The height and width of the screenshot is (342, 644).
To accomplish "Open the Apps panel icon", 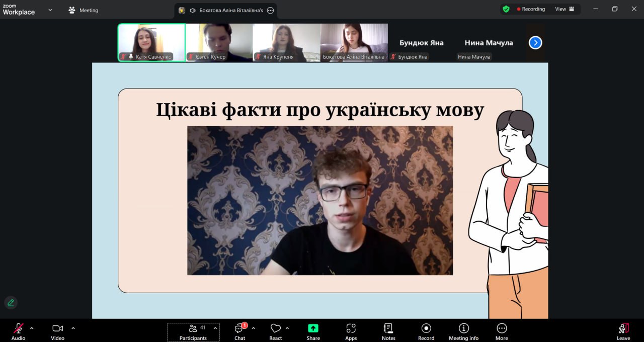I will [351, 328].
